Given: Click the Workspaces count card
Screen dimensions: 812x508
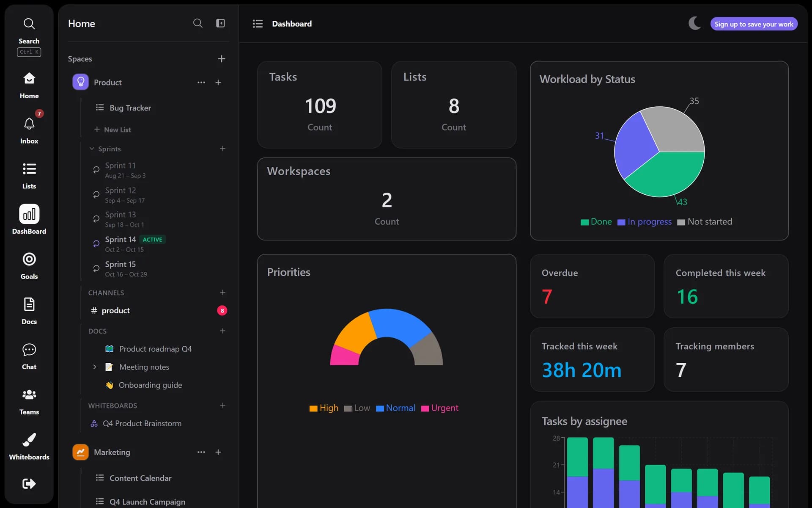Looking at the screenshot, I should pyautogui.click(x=387, y=199).
